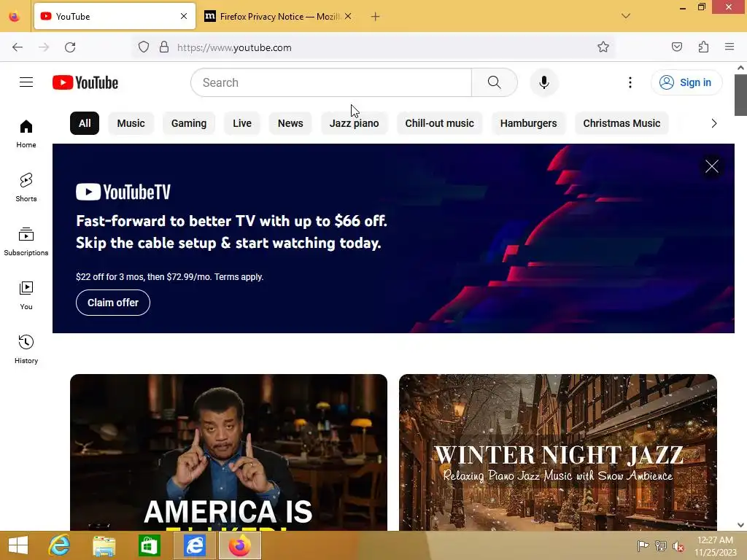Expand the list all tabs chevron
Viewport: 747px width, 560px height.
coord(626,16)
